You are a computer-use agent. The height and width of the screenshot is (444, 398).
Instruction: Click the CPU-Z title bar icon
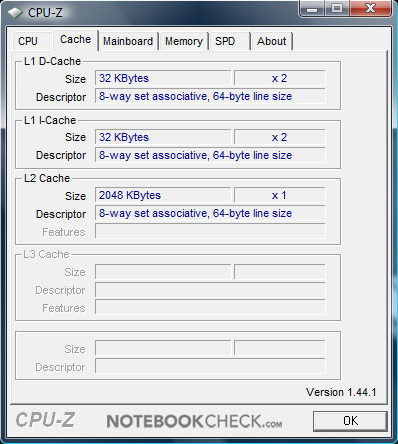pyautogui.click(x=15, y=13)
